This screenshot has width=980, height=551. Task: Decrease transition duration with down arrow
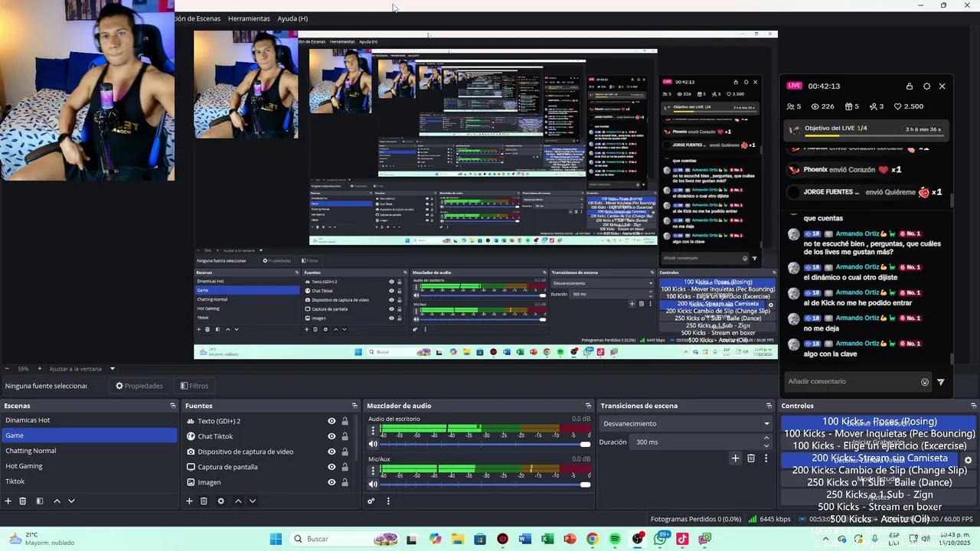coord(766,445)
